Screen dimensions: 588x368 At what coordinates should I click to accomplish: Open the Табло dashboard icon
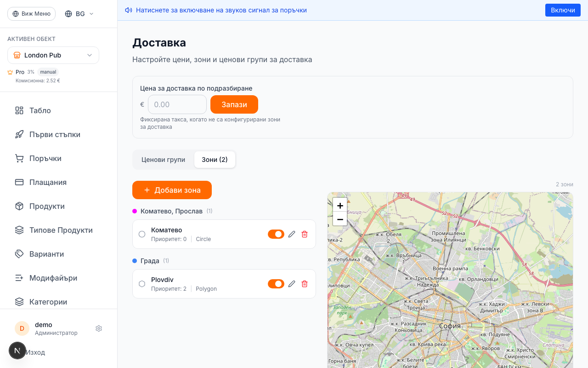[x=19, y=110]
